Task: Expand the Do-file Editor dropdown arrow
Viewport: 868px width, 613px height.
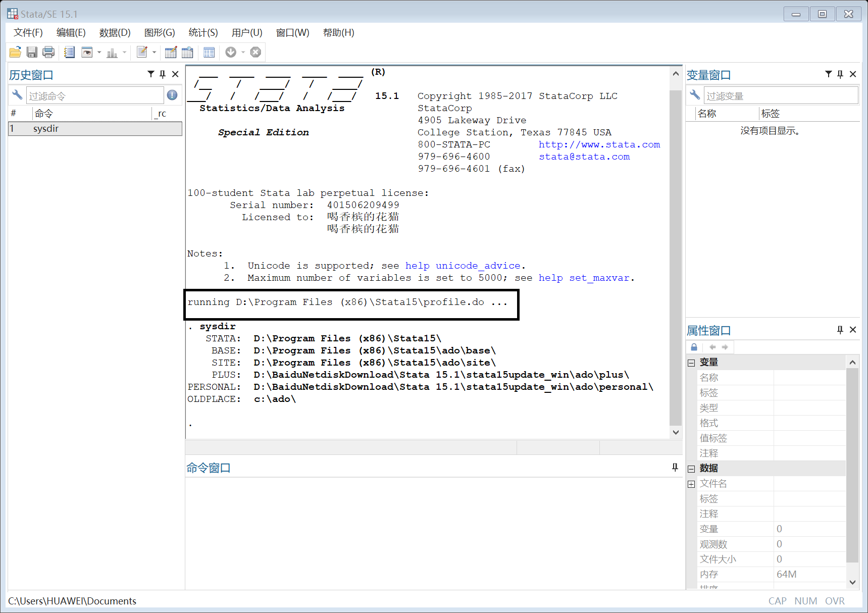Action: (x=154, y=52)
